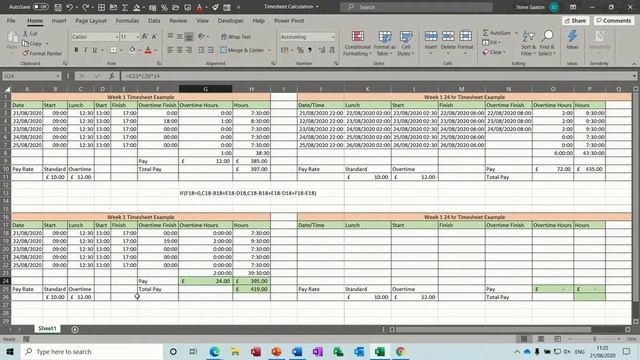This screenshot has height=360, width=640.
Task: Open the Format cells menu
Action: tap(465, 42)
